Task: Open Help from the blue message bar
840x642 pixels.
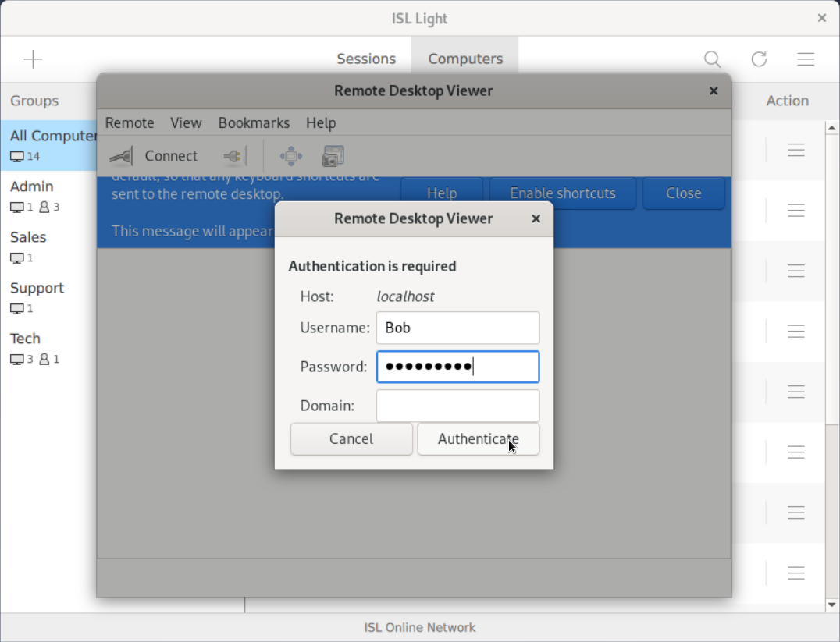Action: pos(442,193)
